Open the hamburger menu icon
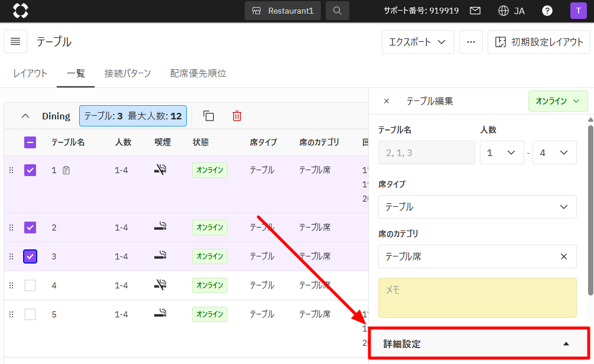 click(x=15, y=42)
